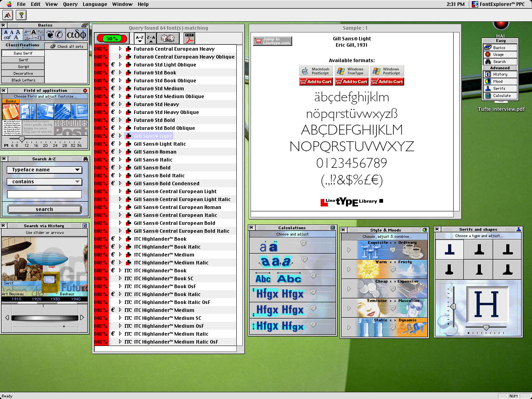Screen dimensions: 532x399
Task: Open the Edit menu
Action: (36, 4)
